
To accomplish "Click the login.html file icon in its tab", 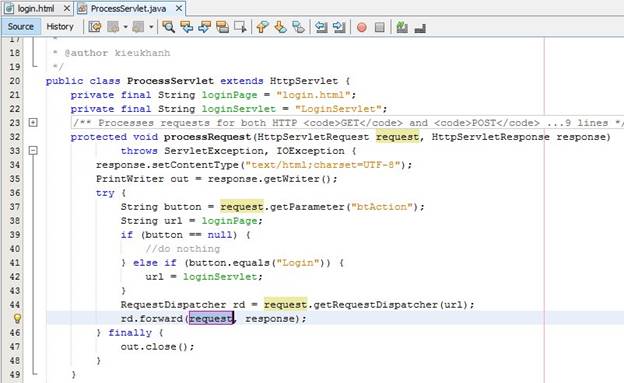I will coord(9,8).
